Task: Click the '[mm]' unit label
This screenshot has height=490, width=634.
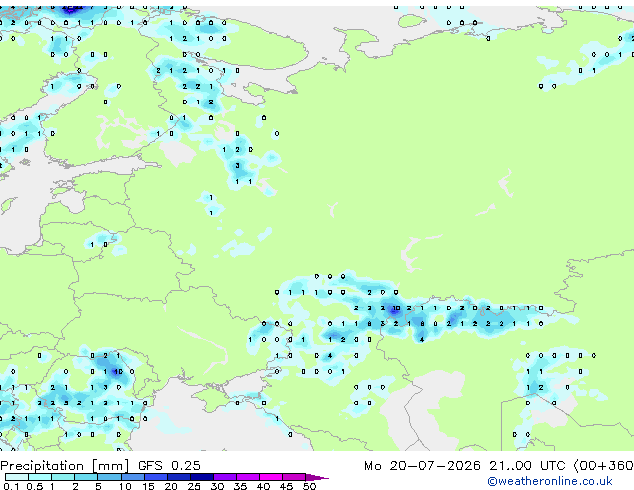Action: [x=110, y=466]
